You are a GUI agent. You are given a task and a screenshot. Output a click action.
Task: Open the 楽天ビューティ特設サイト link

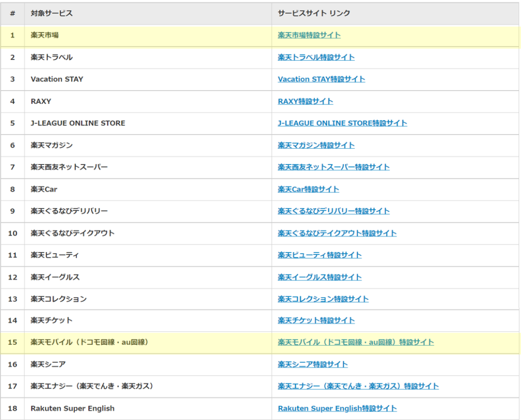tap(320, 256)
